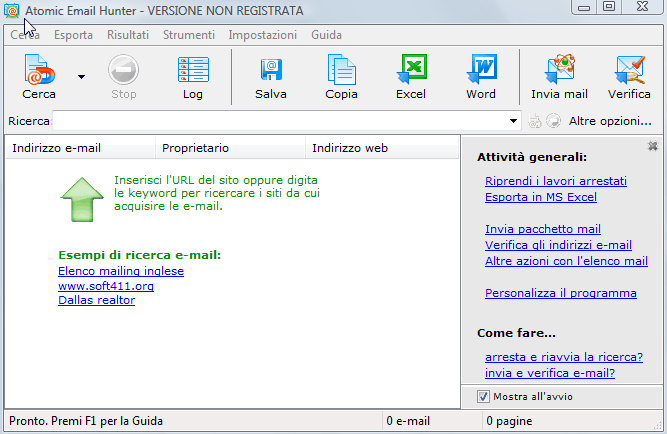Open the Ricerca field dropdown arrow
667x434 pixels.
[x=514, y=121]
